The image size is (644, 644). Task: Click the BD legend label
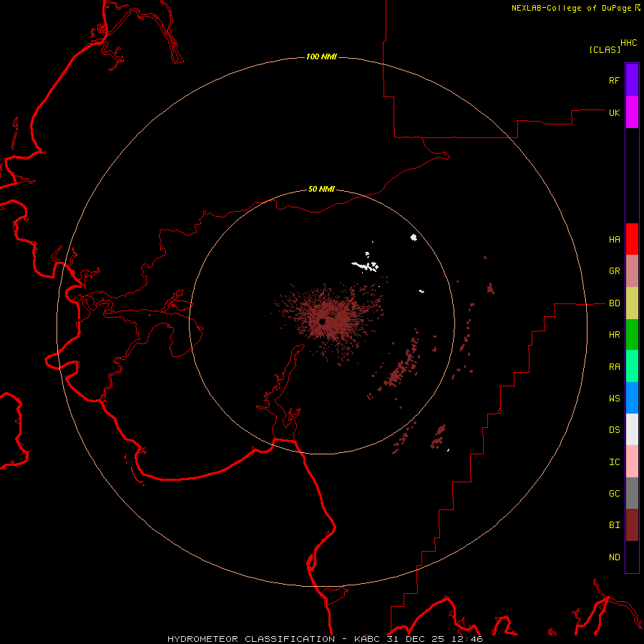(x=614, y=303)
